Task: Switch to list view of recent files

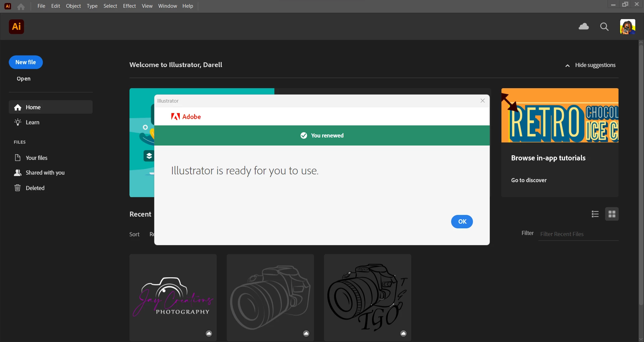Action: coord(595,214)
